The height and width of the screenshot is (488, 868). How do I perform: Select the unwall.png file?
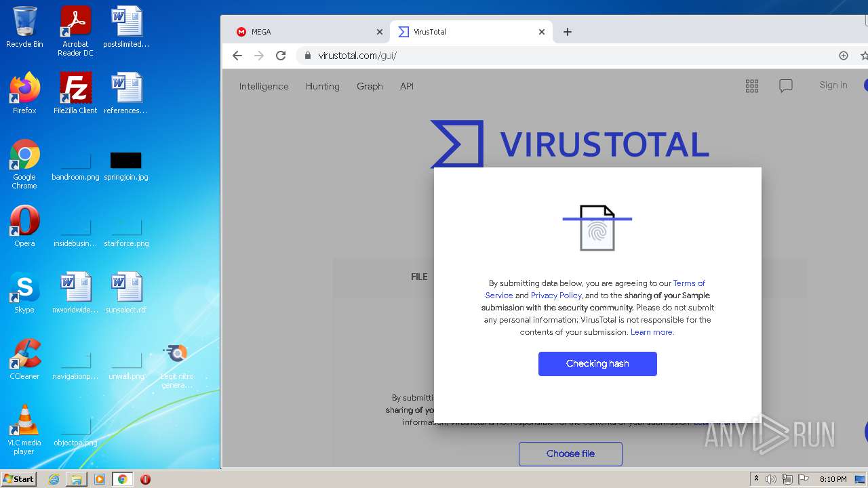coord(126,366)
